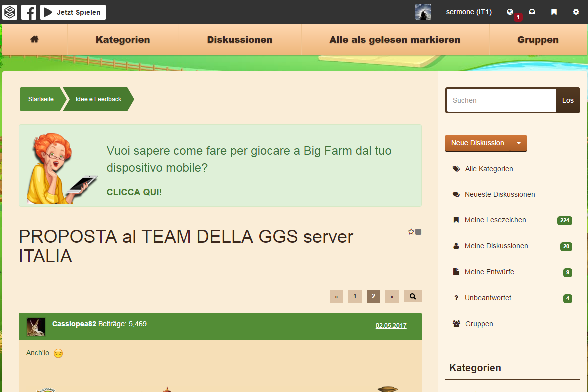Image resolution: width=588 pixels, height=392 pixels.
Task: Click the Goodgame Studios logo icon
Action: 10,12
